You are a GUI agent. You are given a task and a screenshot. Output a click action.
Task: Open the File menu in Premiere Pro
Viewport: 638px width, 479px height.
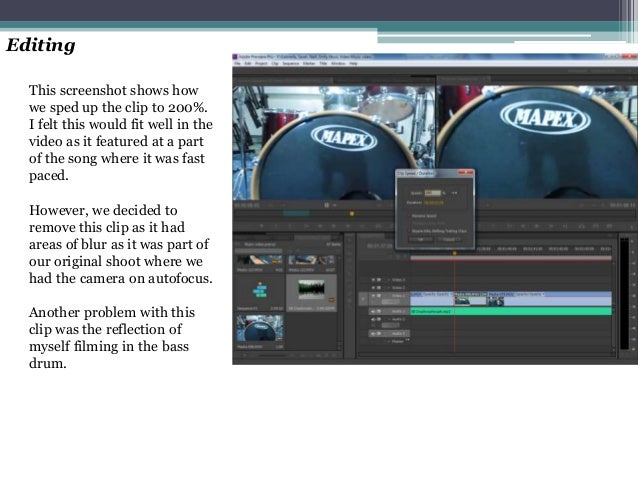[237, 63]
